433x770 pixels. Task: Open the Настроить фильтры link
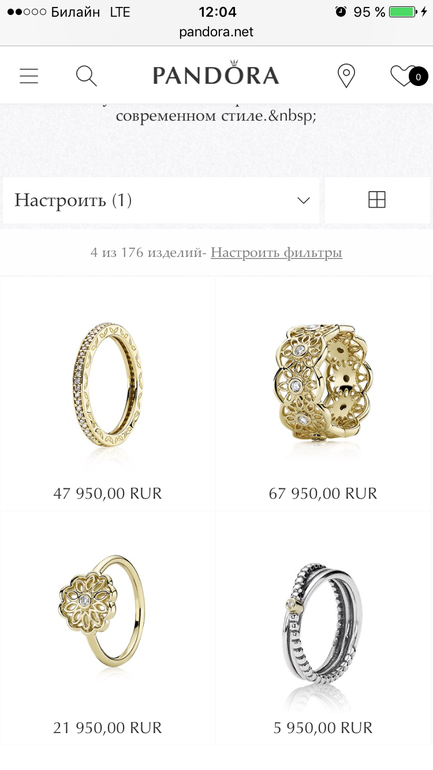[x=276, y=253]
